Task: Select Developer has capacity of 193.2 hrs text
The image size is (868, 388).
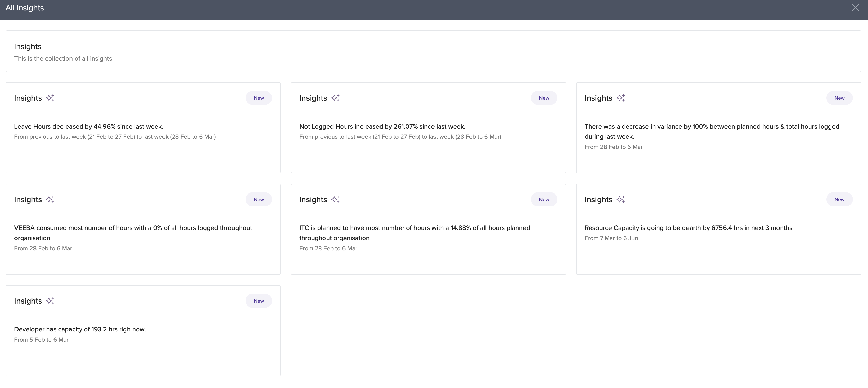Action: (x=80, y=329)
